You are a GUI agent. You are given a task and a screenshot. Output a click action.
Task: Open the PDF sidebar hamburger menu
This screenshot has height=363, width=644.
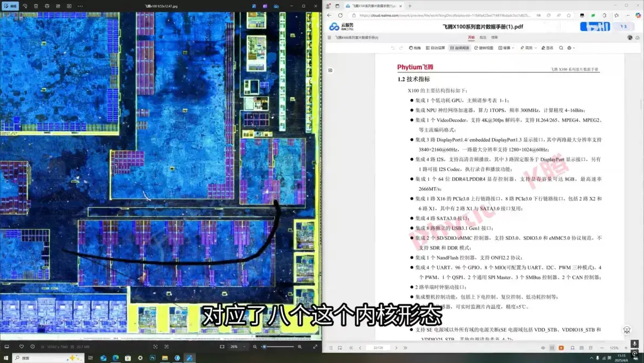click(x=329, y=37)
